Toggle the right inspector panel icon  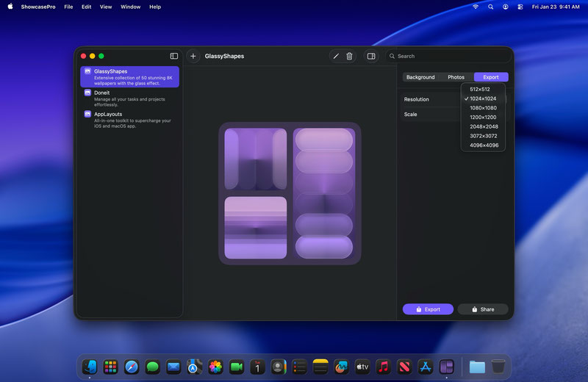(x=371, y=56)
